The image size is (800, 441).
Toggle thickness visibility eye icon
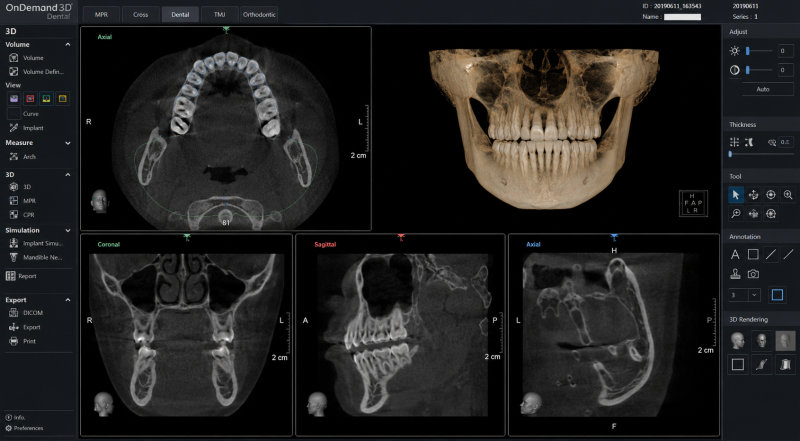(772, 143)
